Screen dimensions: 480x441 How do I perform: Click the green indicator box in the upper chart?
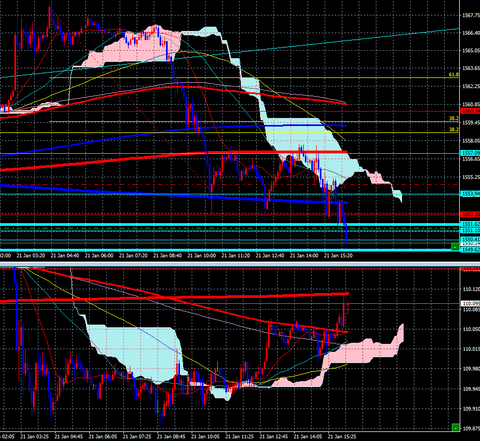[455, 246]
